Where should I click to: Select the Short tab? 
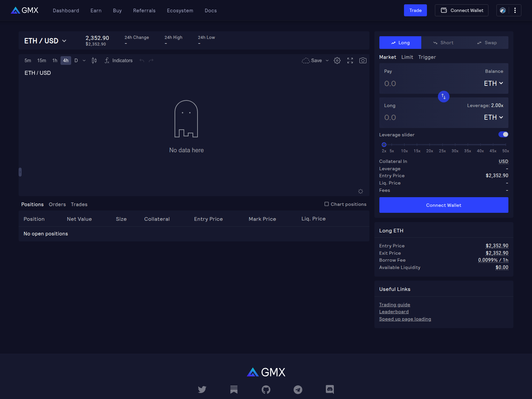coord(443,43)
